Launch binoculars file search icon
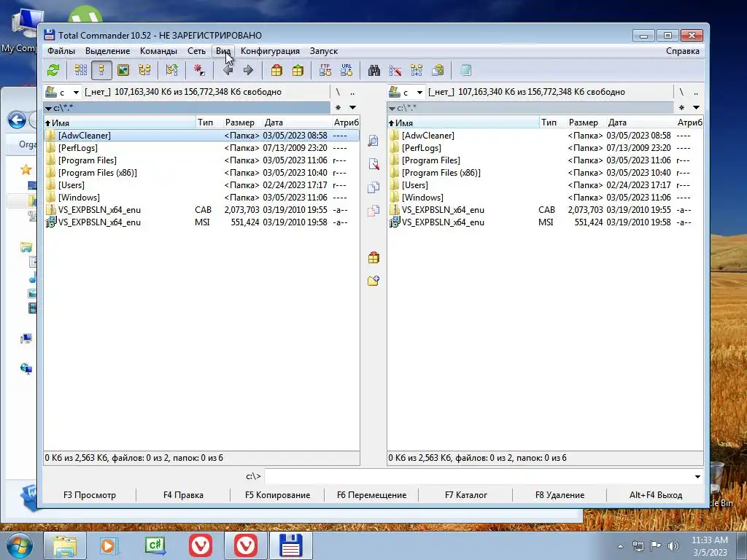 click(x=374, y=71)
